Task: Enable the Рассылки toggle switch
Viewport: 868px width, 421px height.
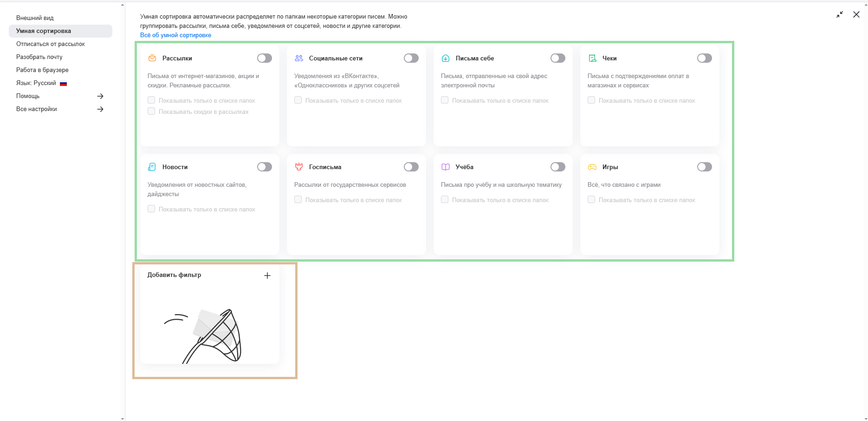Action: click(265, 58)
